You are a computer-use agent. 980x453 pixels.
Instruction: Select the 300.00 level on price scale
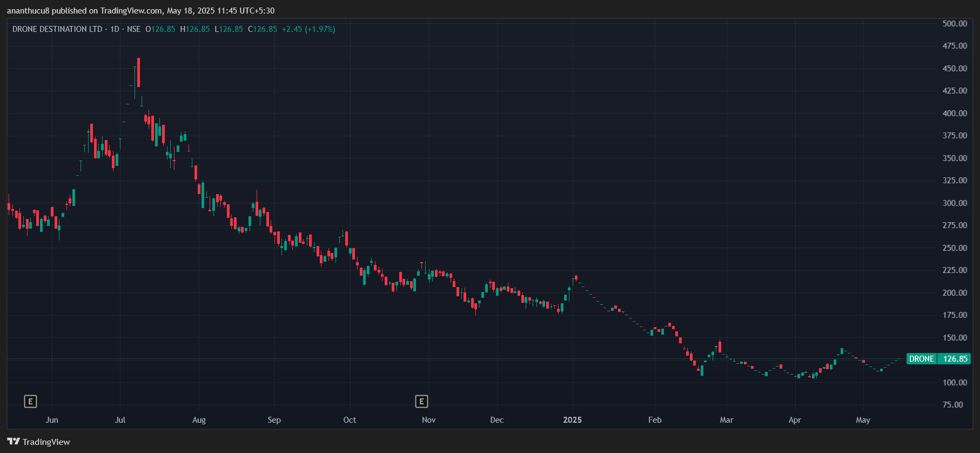955,203
